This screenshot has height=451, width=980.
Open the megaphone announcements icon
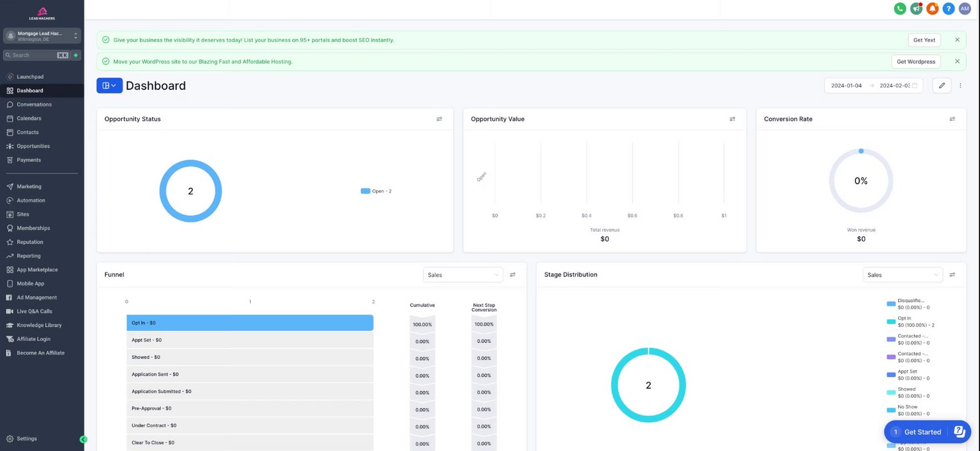[916, 9]
